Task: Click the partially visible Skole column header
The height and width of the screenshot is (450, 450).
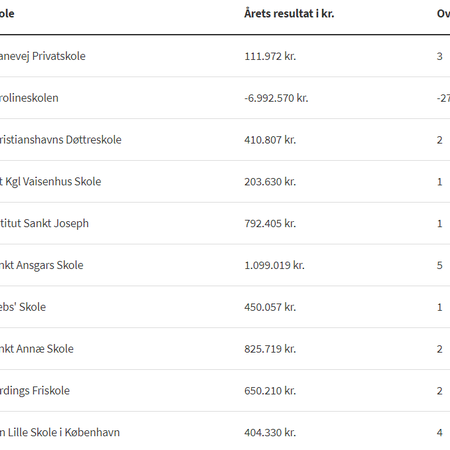Action: [x=7, y=14]
